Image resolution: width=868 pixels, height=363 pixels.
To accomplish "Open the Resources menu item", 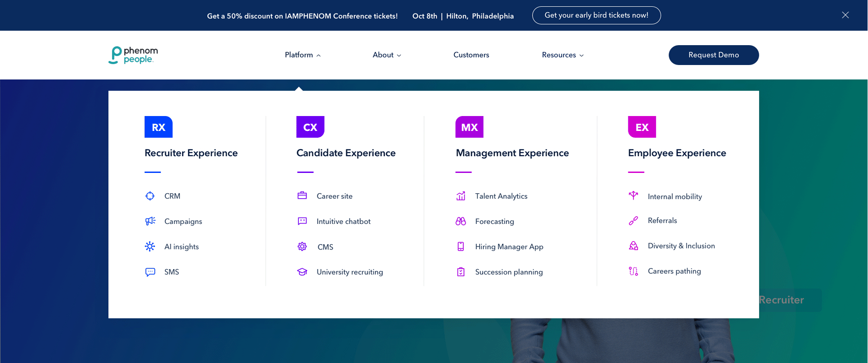I will [x=559, y=55].
